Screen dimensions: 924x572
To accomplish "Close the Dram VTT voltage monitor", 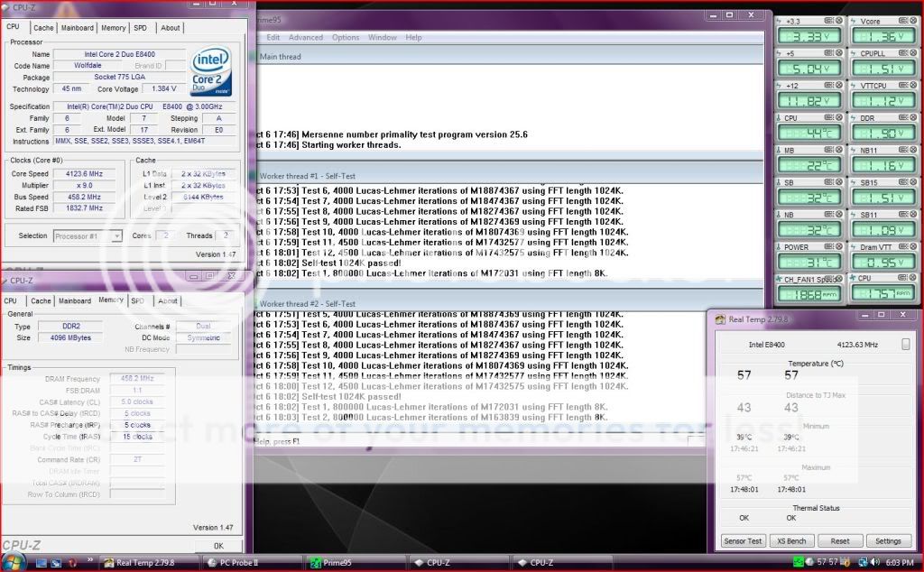I will (x=913, y=246).
